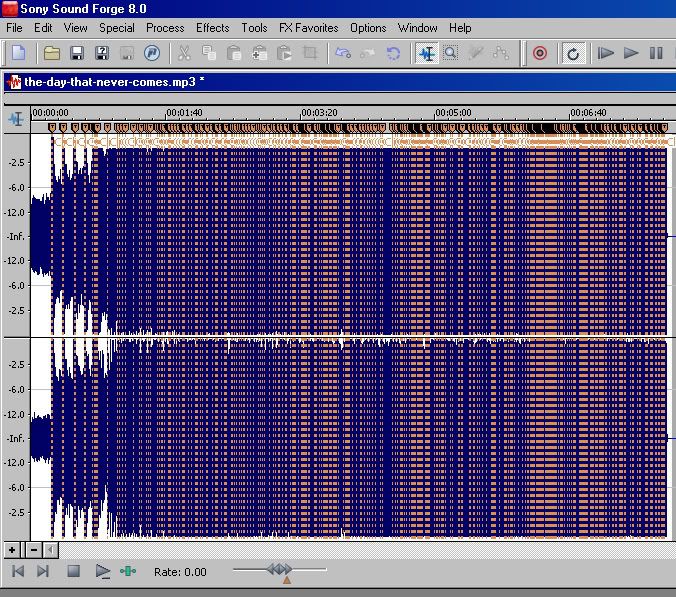
Task: Pause playback in main toolbar
Action: click(x=656, y=53)
